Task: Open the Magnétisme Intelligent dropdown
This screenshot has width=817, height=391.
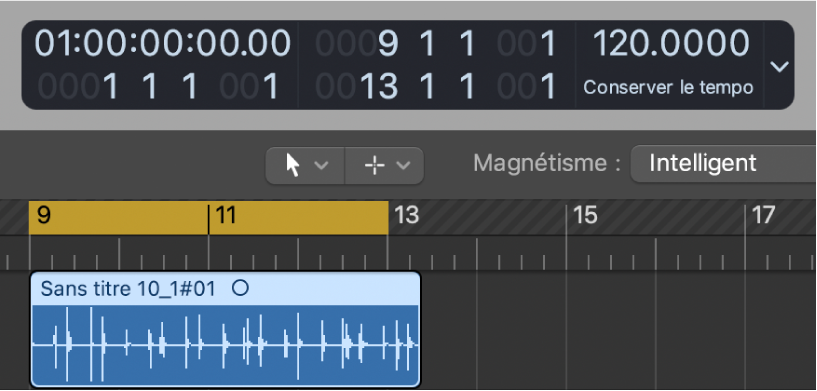Action: (x=723, y=164)
